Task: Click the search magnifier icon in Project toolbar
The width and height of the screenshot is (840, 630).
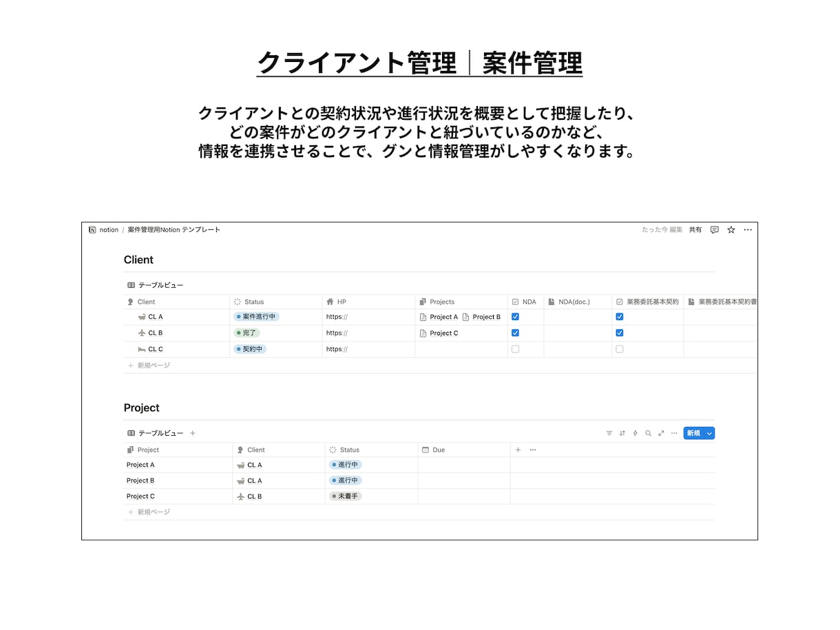Action: [648, 433]
